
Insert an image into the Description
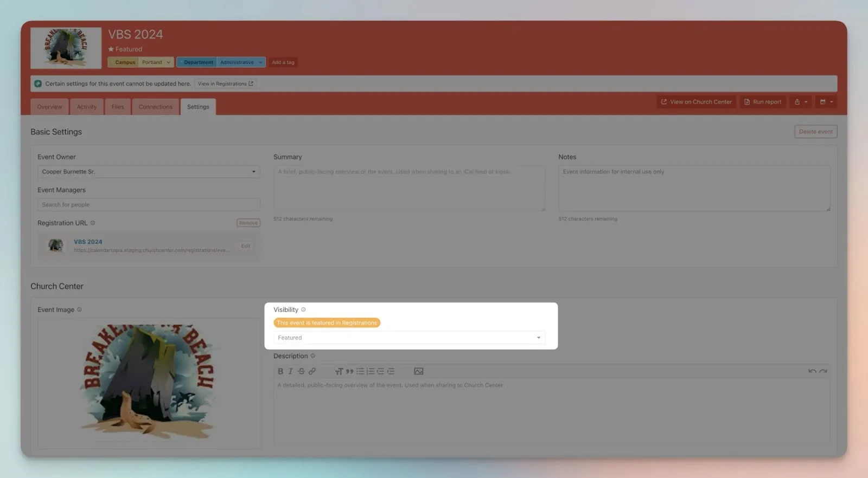click(x=418, y=371)
